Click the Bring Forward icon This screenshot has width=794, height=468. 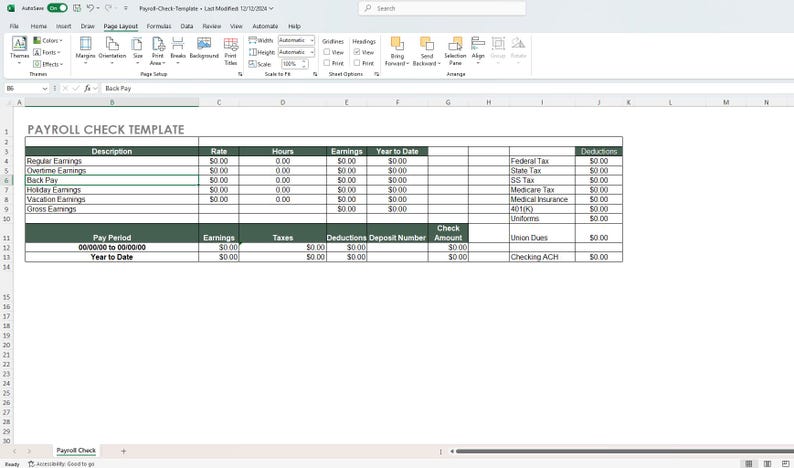click(x=397, y=44)
